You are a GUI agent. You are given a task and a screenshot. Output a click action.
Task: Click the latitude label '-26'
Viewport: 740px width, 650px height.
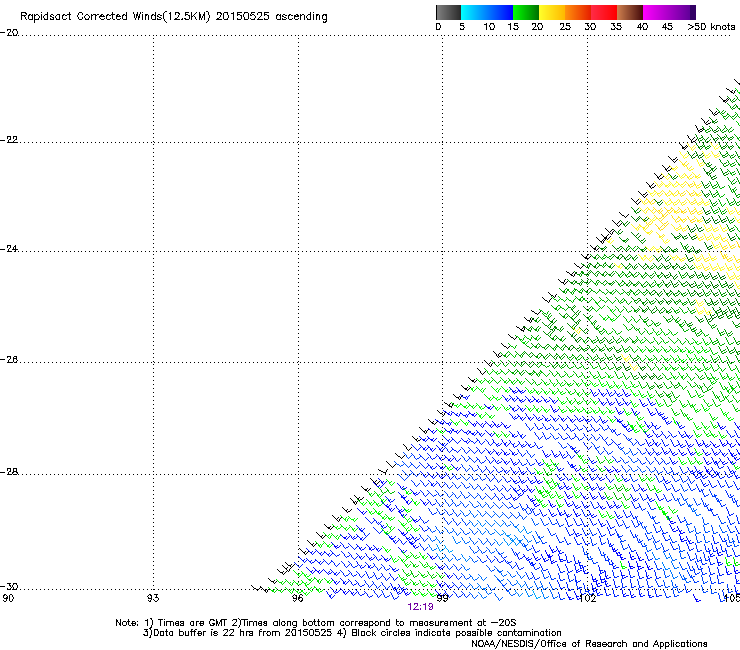click(9, 360)
